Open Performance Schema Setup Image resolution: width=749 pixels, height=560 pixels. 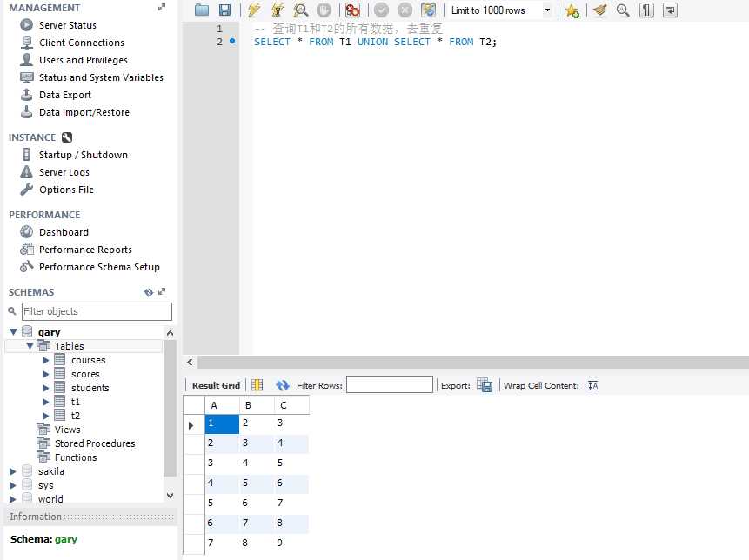click(x=99, y=267)
